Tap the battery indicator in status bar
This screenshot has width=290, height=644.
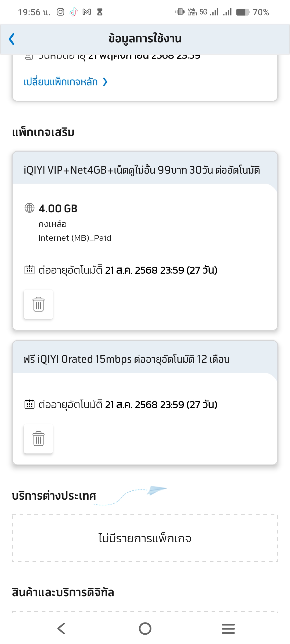[x=243, y=12]
